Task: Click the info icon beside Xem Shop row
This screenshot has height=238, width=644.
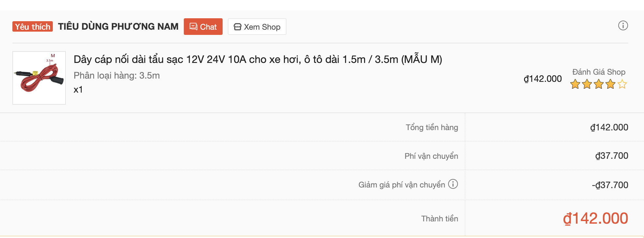Action: point(623,25)
